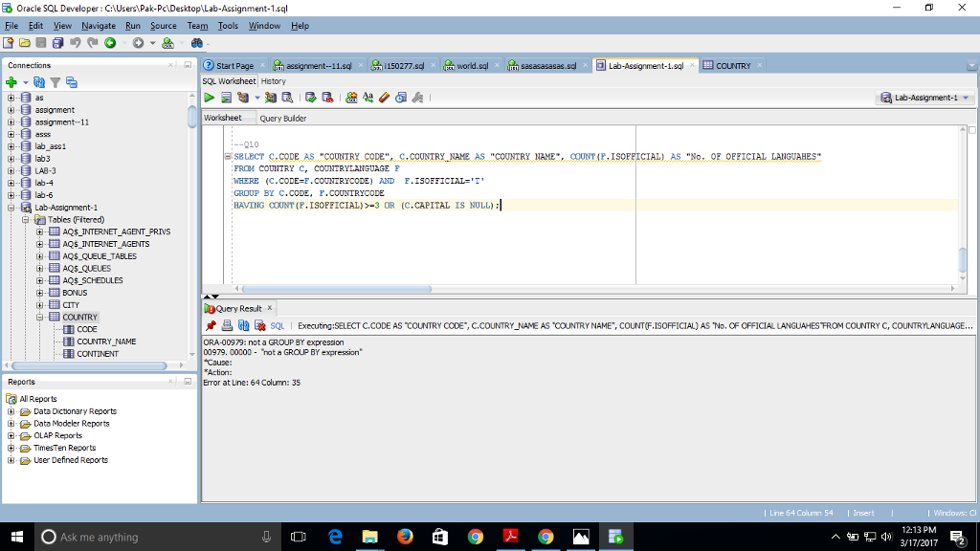Clear the worksheet using the eraser icon
The image size is (980, 551).
[384, 97]
